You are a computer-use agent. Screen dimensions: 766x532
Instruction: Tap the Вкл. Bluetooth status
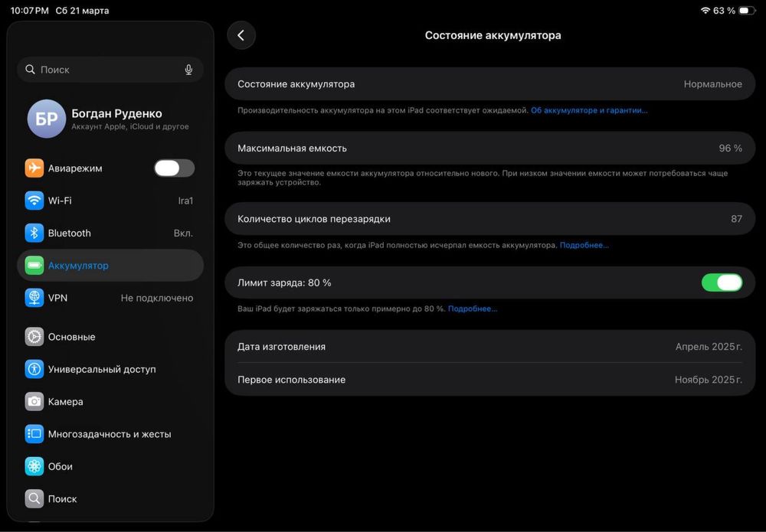183,233
